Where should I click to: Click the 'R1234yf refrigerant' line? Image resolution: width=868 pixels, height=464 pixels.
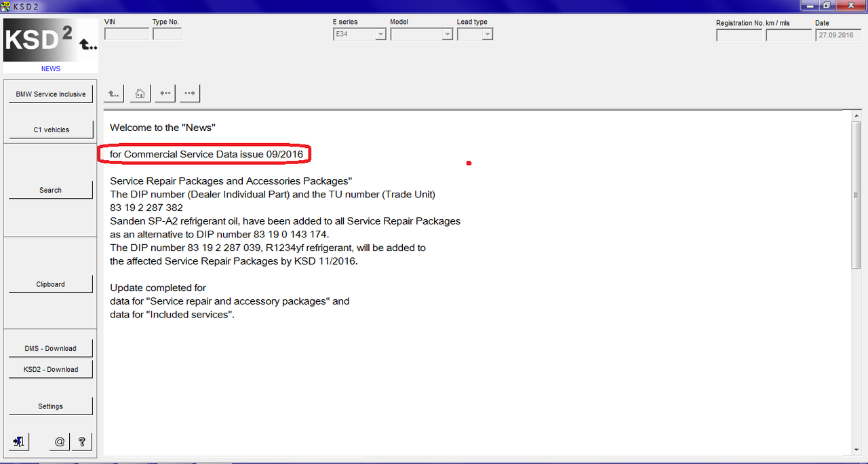(268, 248)
